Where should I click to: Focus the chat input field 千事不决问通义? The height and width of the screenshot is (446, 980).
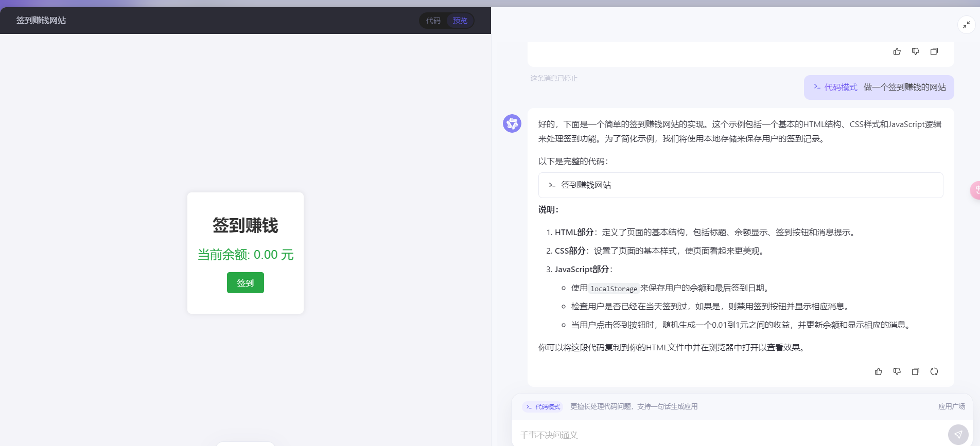pyautogui.click(x=731, y=435)
